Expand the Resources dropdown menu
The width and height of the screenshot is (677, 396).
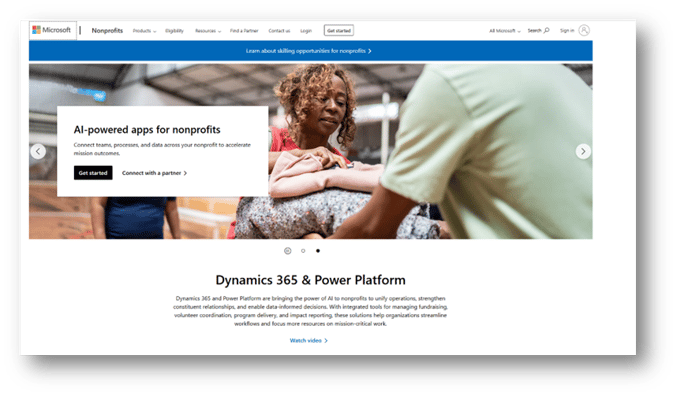tap(208, 31)
